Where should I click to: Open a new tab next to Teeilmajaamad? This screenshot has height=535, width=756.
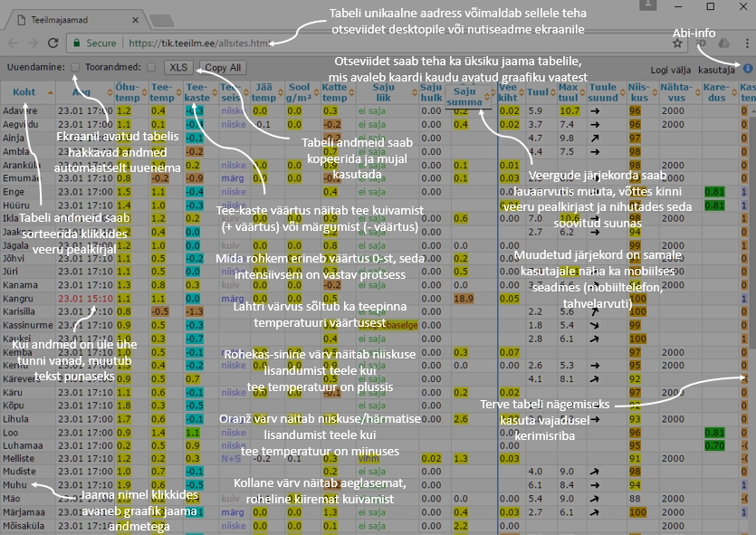tap(162, 18)
